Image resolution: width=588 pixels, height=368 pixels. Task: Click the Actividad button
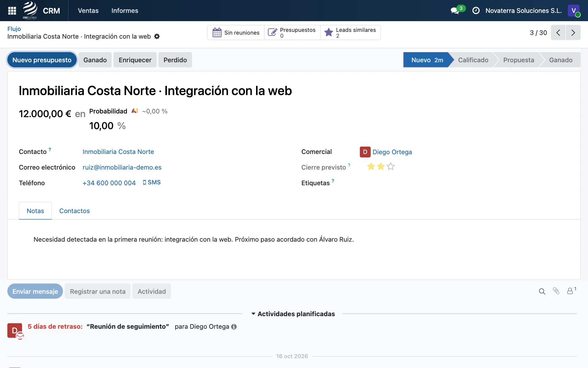[x=152, y=291]
